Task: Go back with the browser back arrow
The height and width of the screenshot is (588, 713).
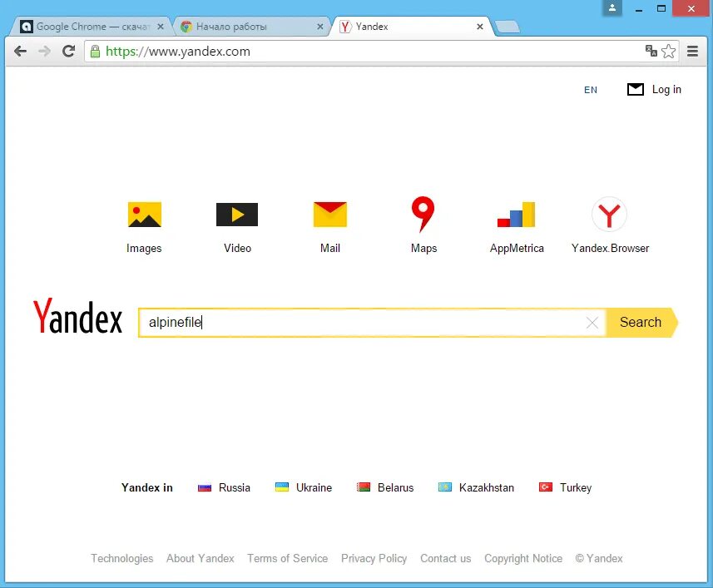Action: 21,52
